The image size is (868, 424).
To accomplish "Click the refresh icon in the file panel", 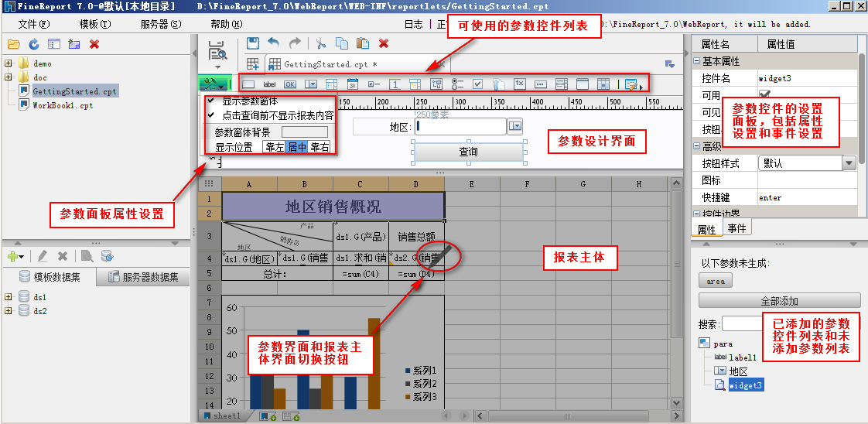I will [x=34, y=44].
